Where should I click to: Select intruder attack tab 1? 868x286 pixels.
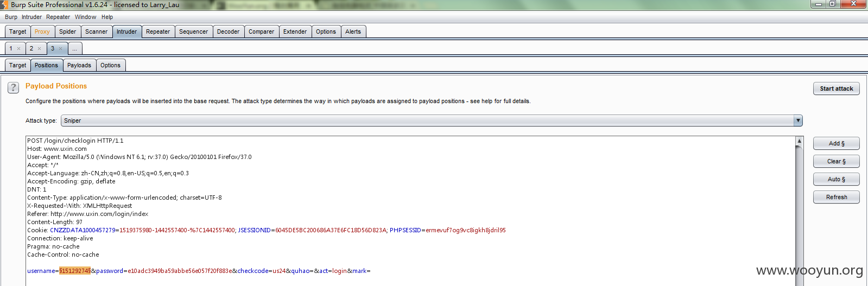[11, 48]
